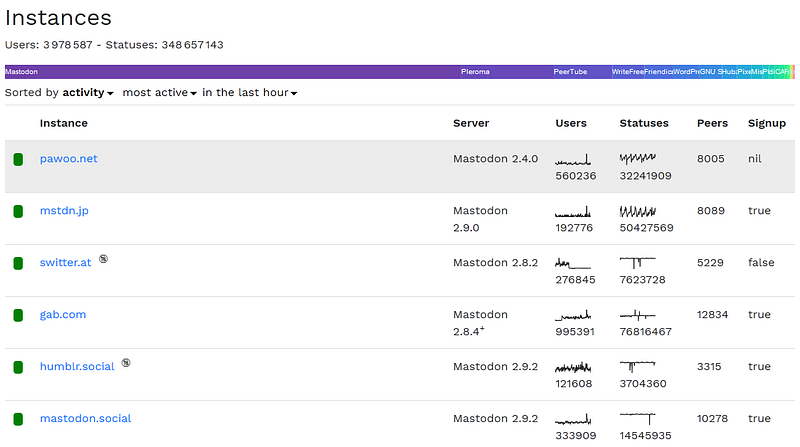Screen dimensions: 800x447
Task: Click the green status indicator for pawoo.net
Action: click(18, 160)
